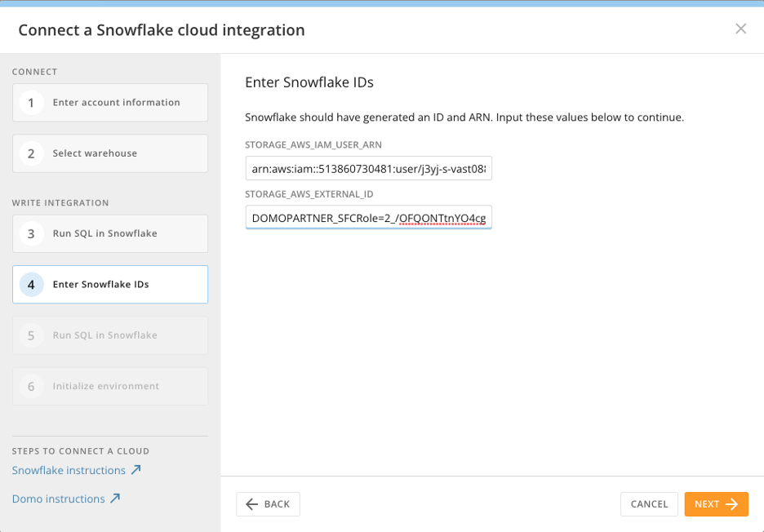Select the number 3 step circle
Viewport: 764px width, 532px height.
pos(31,234)
